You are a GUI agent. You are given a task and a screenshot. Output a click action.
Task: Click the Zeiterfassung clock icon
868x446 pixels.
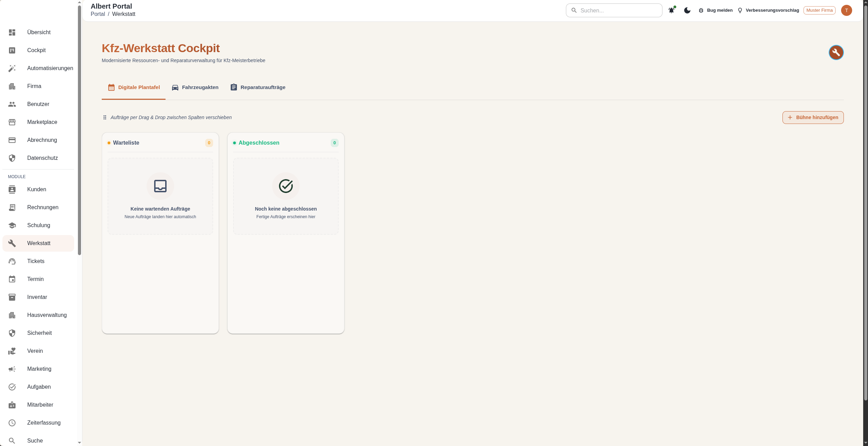pyautogui.click(x=12, y=423)
